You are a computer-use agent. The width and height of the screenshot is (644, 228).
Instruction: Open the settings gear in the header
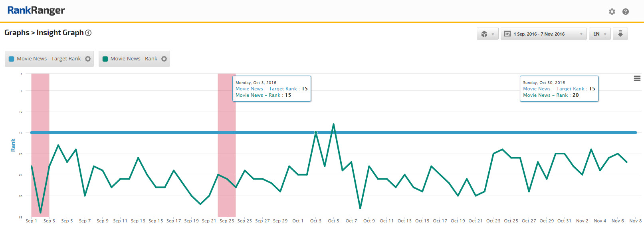(612, 12)
